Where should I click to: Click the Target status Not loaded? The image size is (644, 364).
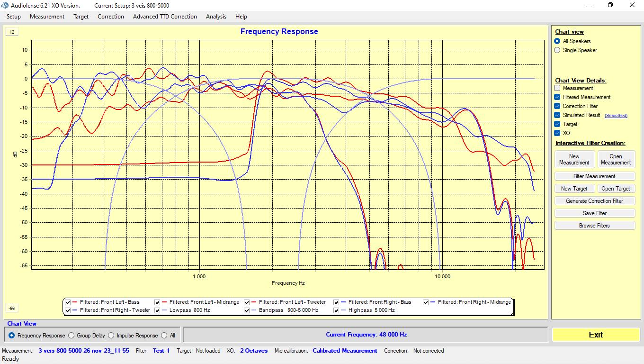pos(207,351)
